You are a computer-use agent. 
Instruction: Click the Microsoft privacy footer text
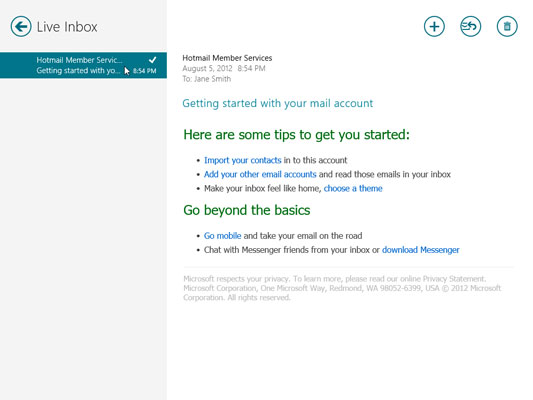pos(342,288)
